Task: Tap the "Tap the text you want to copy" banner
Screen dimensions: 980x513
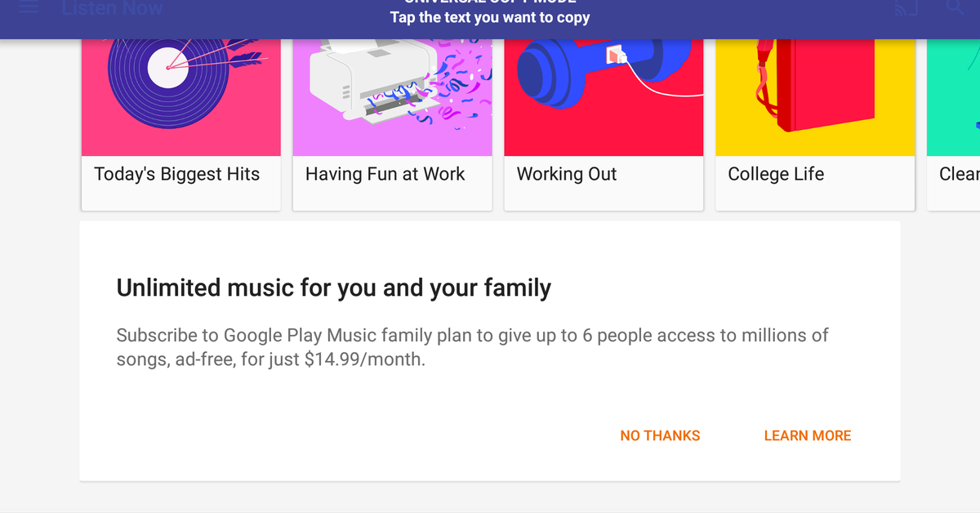Action: tap(490, 17)
